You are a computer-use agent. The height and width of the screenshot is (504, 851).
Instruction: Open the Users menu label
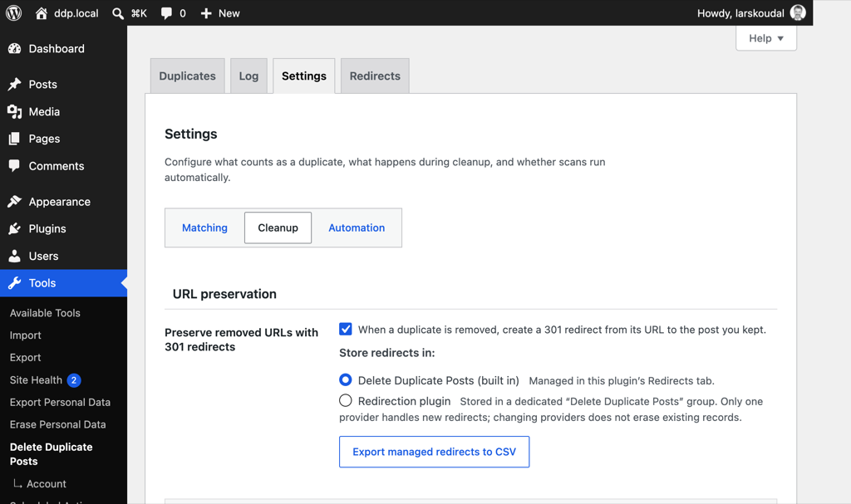pyautogui.click(x=43, y=256)
